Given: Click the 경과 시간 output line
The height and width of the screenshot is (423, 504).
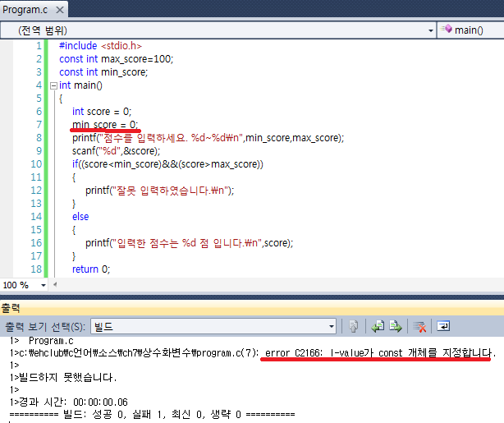Looking at the screenshot, I should coord(69,402).
